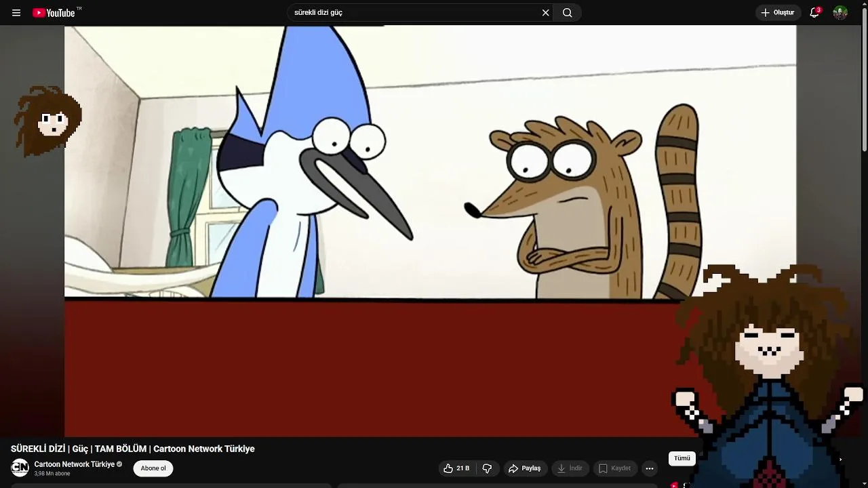Open the Cartoon Network Türkiye channel logo
Viewport: 868px width, 488px height.
coord(20,468)
